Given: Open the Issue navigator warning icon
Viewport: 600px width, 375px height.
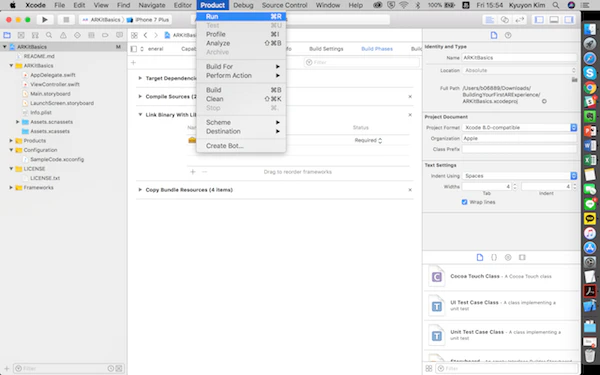Looking at the screenshot, I should point(63,35).
